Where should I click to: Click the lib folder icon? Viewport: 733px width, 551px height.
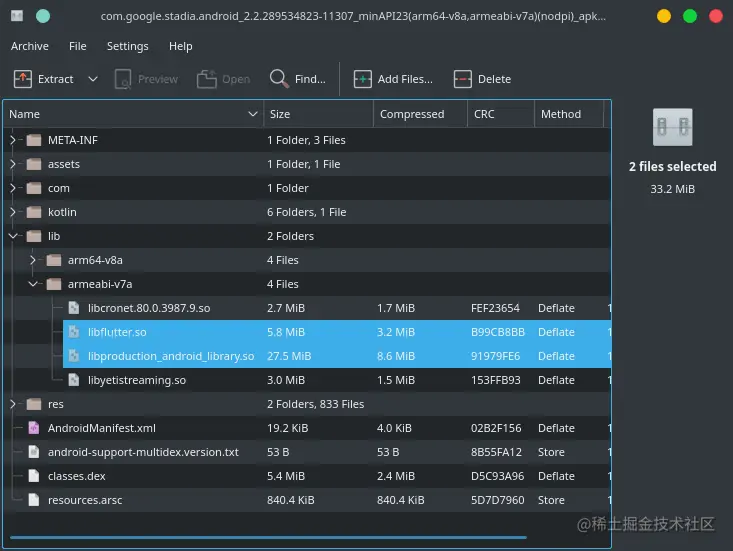point(34,236)
